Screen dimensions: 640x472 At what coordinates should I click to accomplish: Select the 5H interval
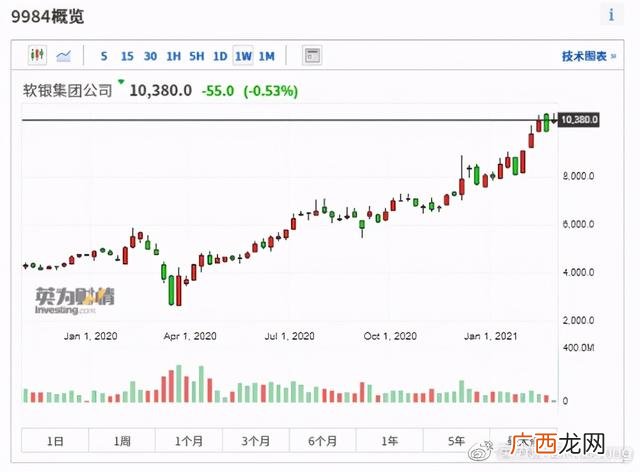tap(197, 56)
